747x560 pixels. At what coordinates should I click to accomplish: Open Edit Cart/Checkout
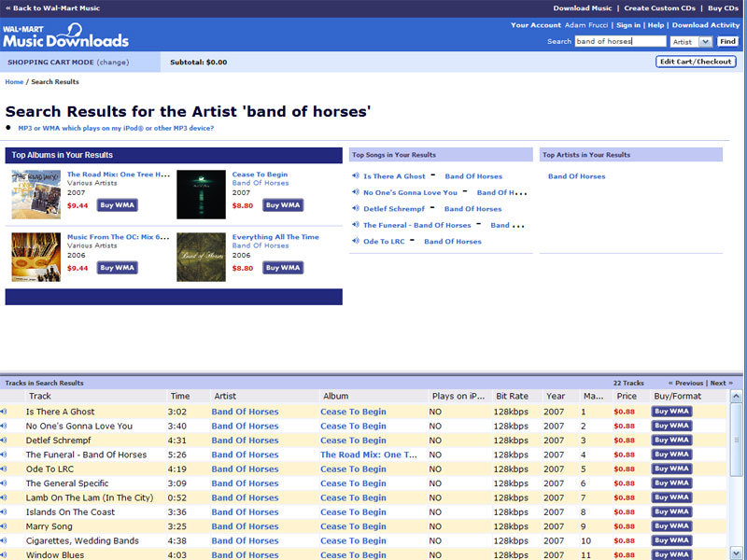pyautogui.click(x=696, y=62)
